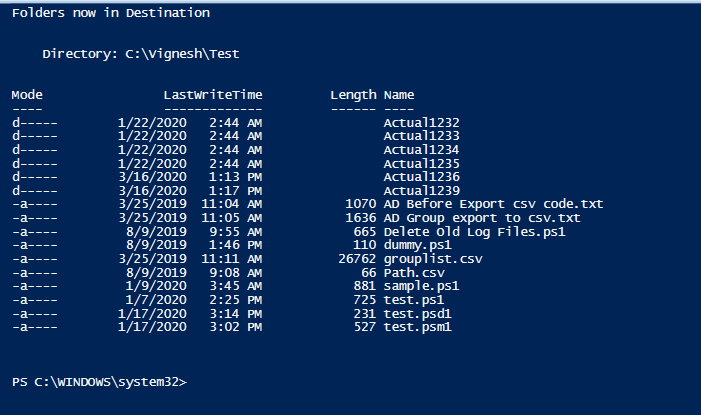The image size is (701, 415).
Task: Click the Mode column header
Action: (x=27, y=95)
